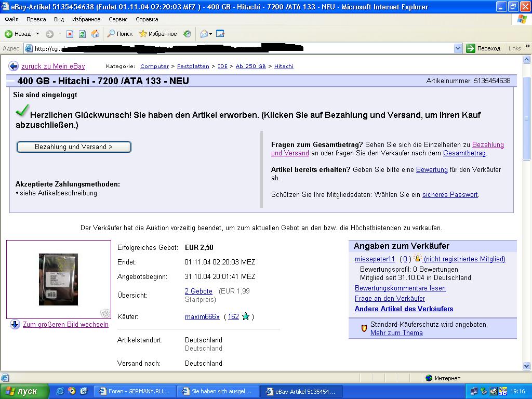Click 'Frage an den Verkäufer' link
The height and width of the screenshot is (399, 532).
tap(390, 299)
